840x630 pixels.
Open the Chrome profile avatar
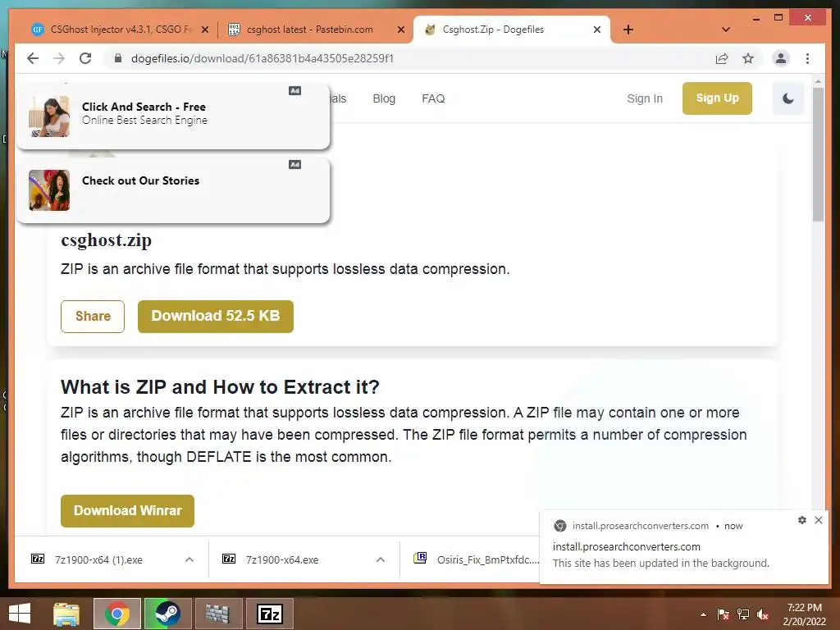pos(781,58)
